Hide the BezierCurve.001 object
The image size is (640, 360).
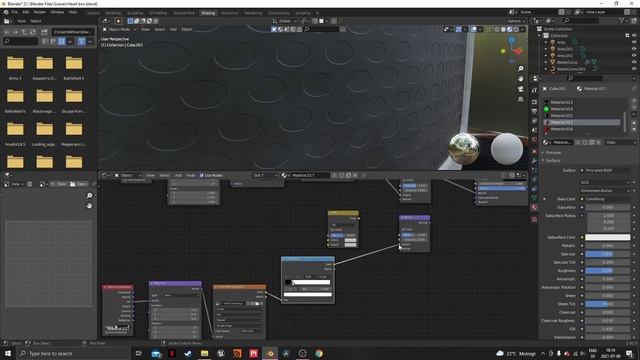click(634, 69)
